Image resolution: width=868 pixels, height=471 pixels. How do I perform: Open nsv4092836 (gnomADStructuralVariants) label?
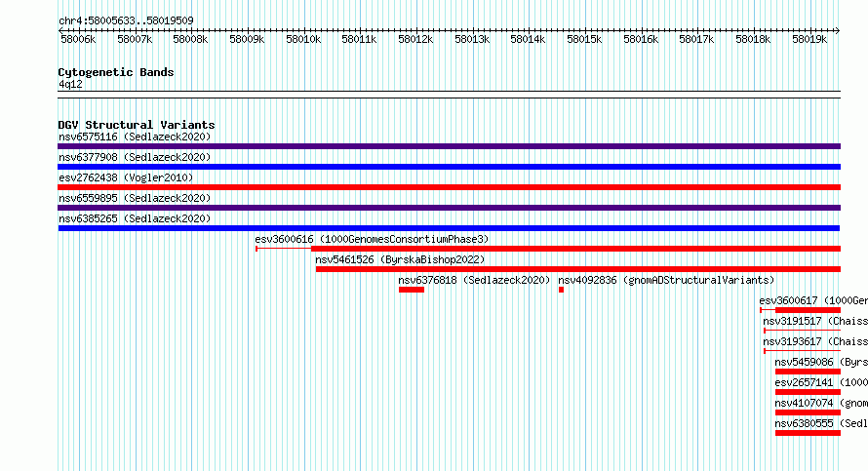(x=666, y=280)
